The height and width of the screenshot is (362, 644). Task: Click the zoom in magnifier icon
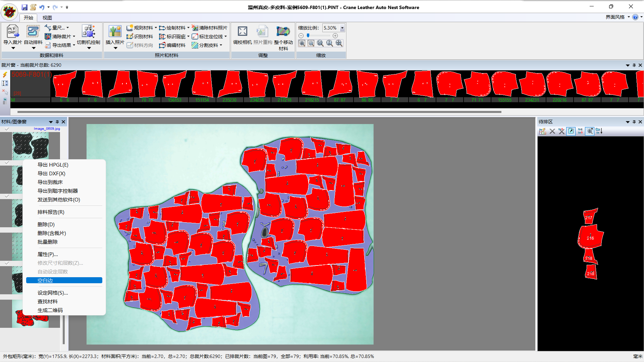pyautogui.click(x=302, y=43)
